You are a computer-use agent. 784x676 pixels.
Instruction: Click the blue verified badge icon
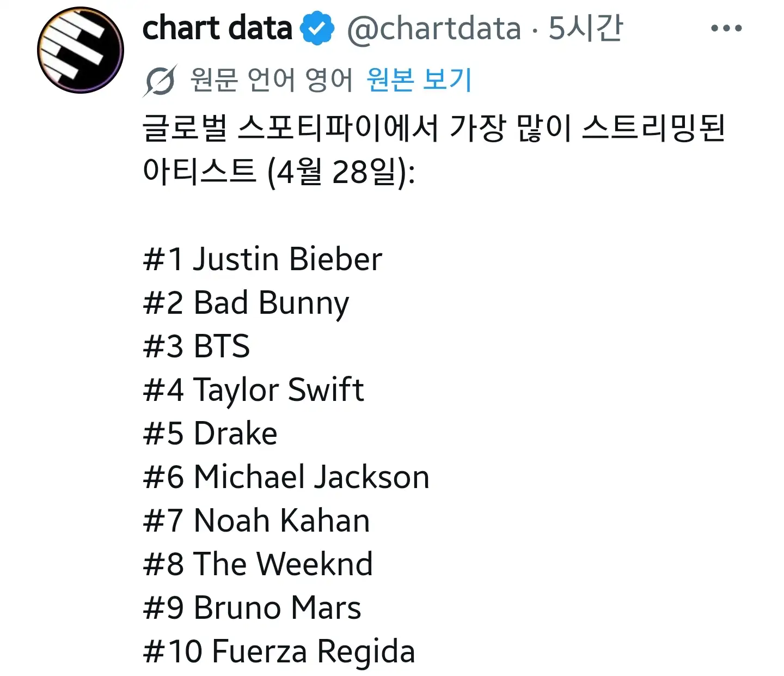(317, 29)
